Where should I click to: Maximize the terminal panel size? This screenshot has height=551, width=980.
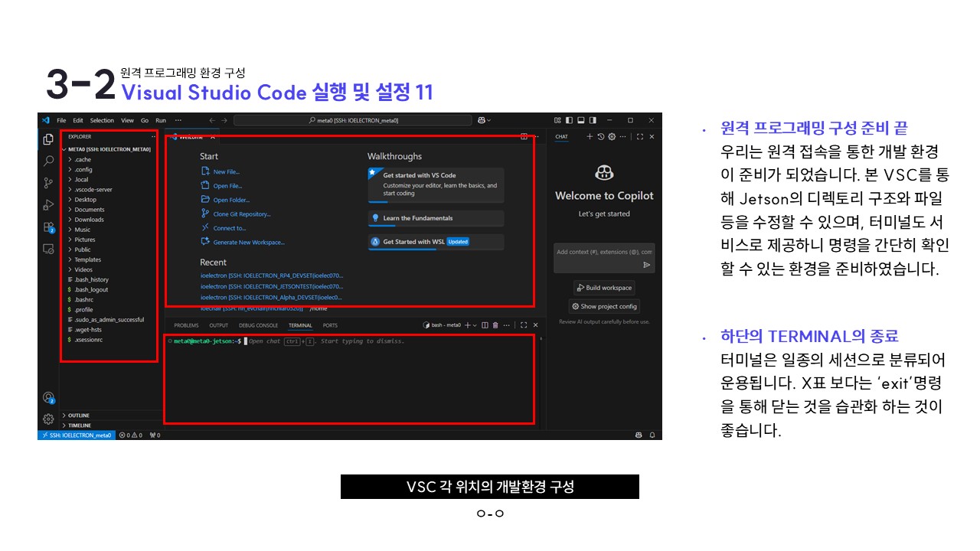point(524,325)
